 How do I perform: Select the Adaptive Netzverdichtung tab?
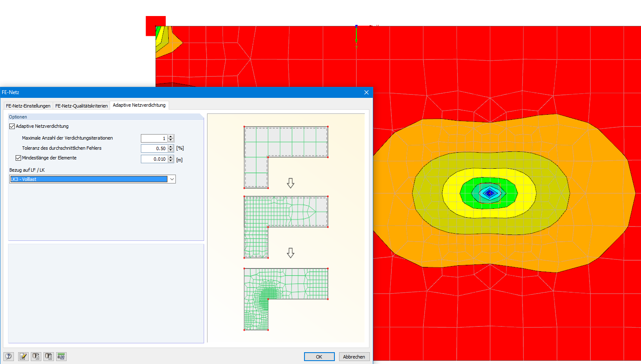click(139, 105)
